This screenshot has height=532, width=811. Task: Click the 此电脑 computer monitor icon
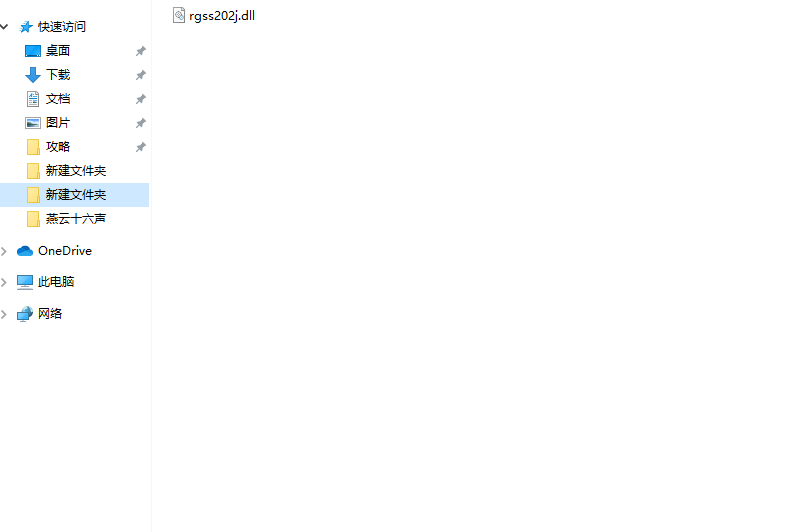25,282
